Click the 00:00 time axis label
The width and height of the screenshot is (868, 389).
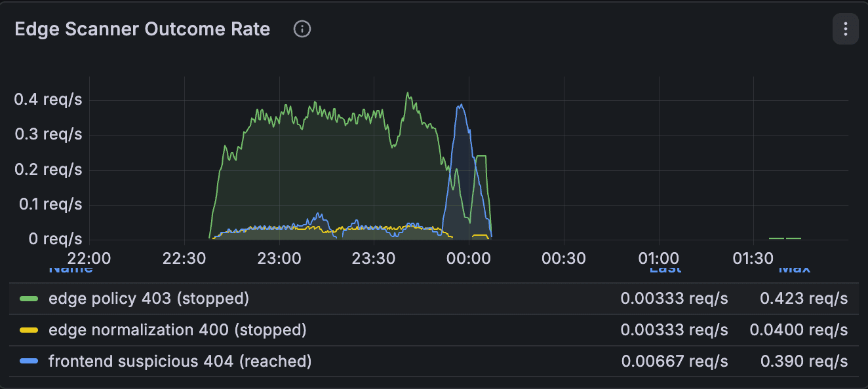click(469, 258)
